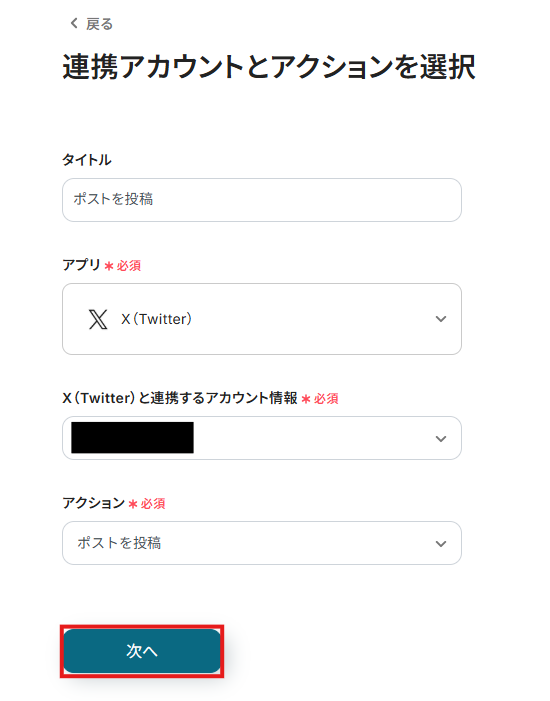Open the アクション dropdown showing ポストを投稿
This screenshot has width=550, height=701.
coord(262,543)
